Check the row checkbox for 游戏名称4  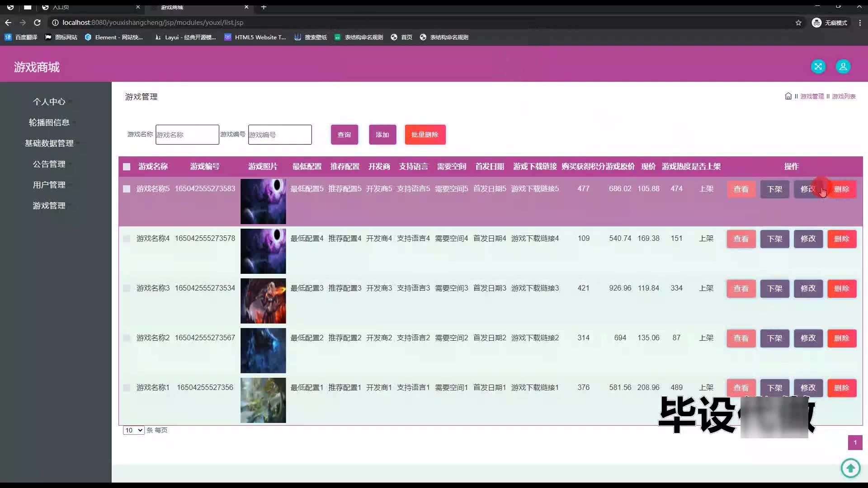tap(127, 239)
